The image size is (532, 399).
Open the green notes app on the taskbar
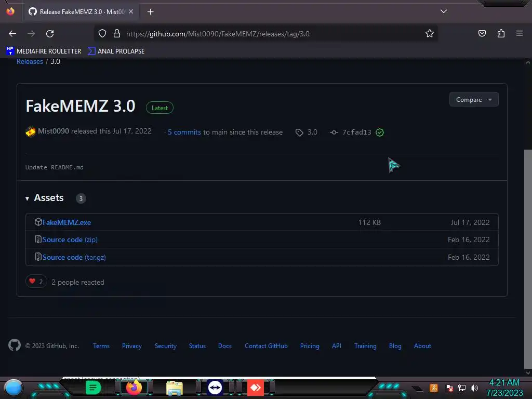[93, 388]
